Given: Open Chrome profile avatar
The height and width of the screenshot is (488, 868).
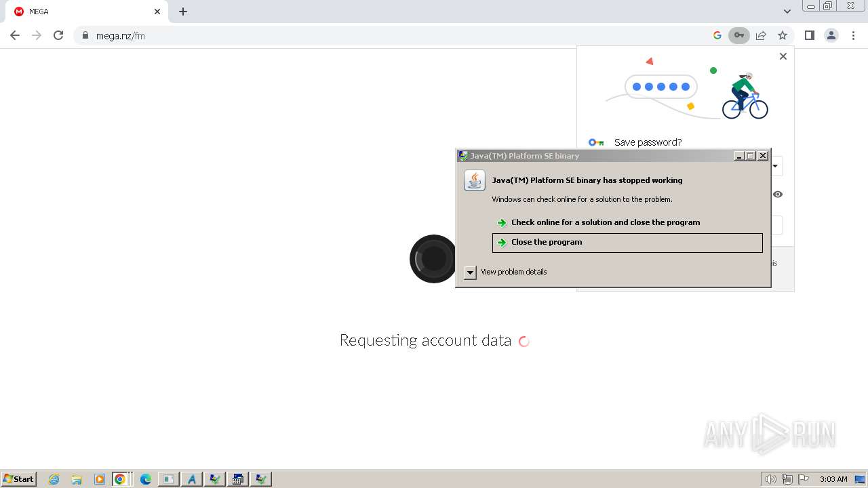Looking at the screenshot, I should tap(831, 35).
